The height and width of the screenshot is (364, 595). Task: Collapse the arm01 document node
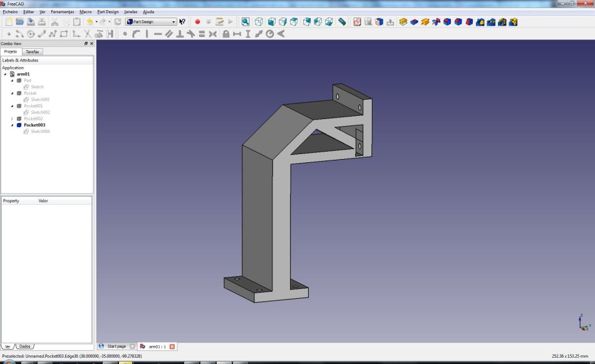(5, 74)
